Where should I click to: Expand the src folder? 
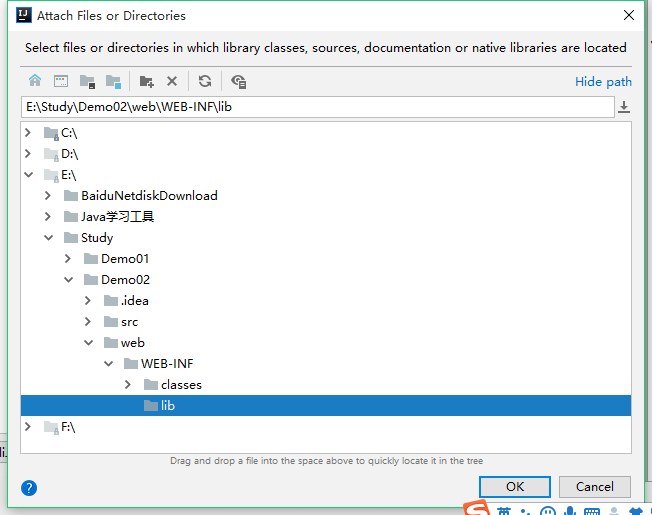(88, 321)
